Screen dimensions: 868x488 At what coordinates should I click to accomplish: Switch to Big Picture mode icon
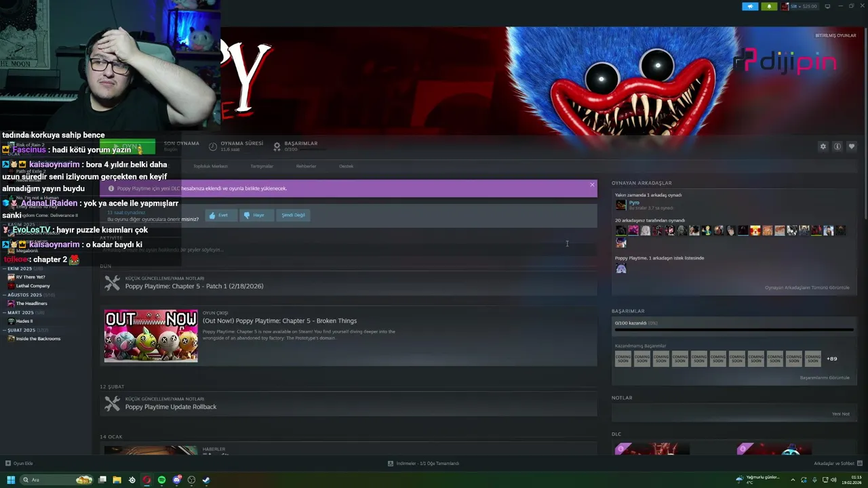[827, 6]
